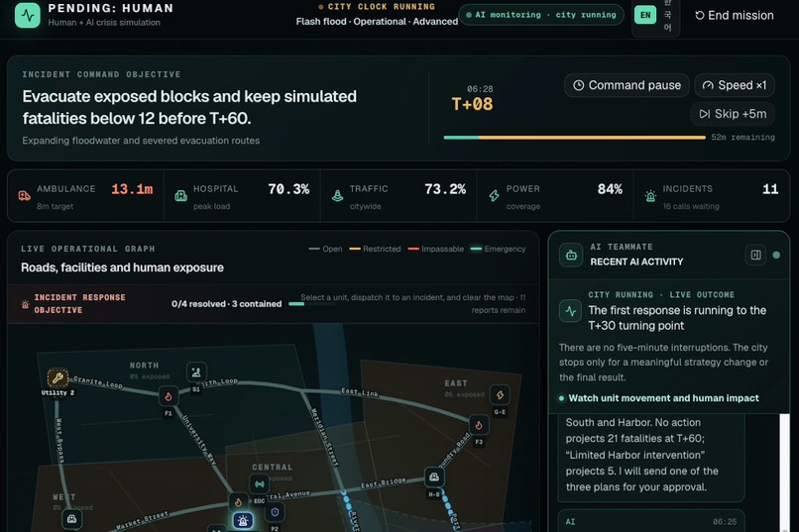
Task: Click the AI monitoring city running status pill
Action: coord(541,15)
